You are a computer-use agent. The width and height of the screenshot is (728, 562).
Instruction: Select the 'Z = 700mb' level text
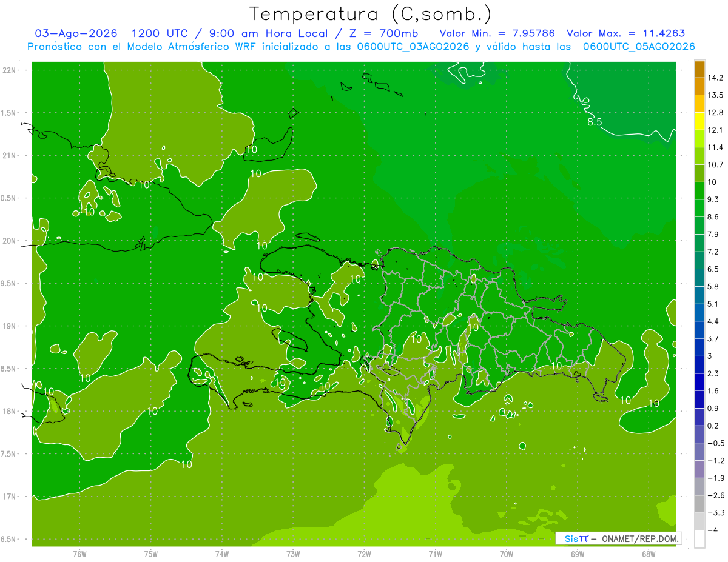(x=383, y=33)
